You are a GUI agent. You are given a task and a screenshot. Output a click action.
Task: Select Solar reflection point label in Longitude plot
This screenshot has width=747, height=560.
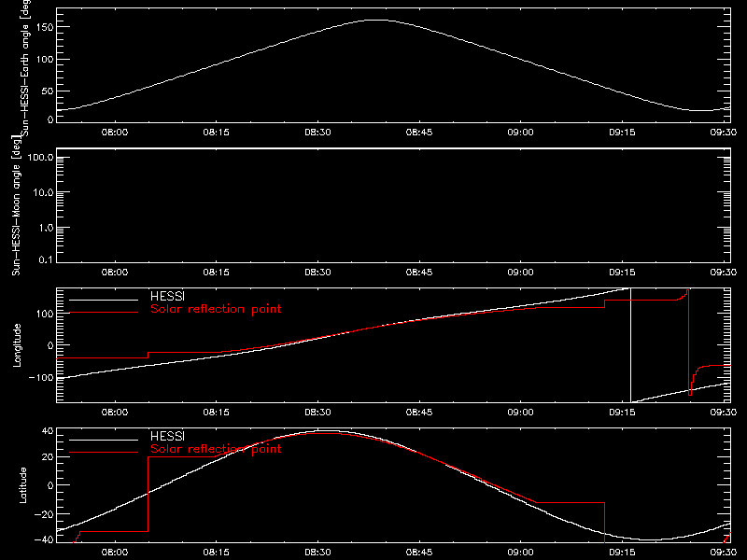(x=216, y=309)
